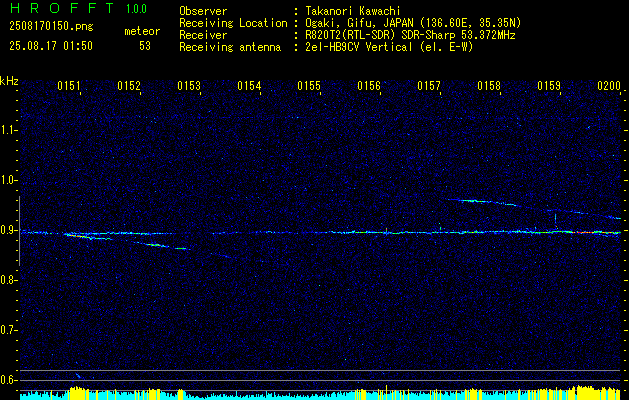Click the 0.8 kHz axis tick label
Image resolution: width=629 pixels, height=400 pixels.
click(x=8, y=280)
